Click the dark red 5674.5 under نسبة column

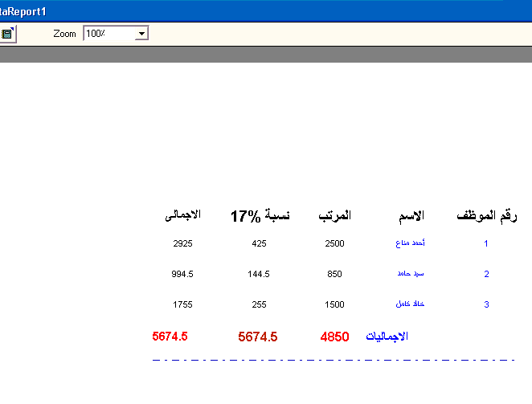point(257,337)
